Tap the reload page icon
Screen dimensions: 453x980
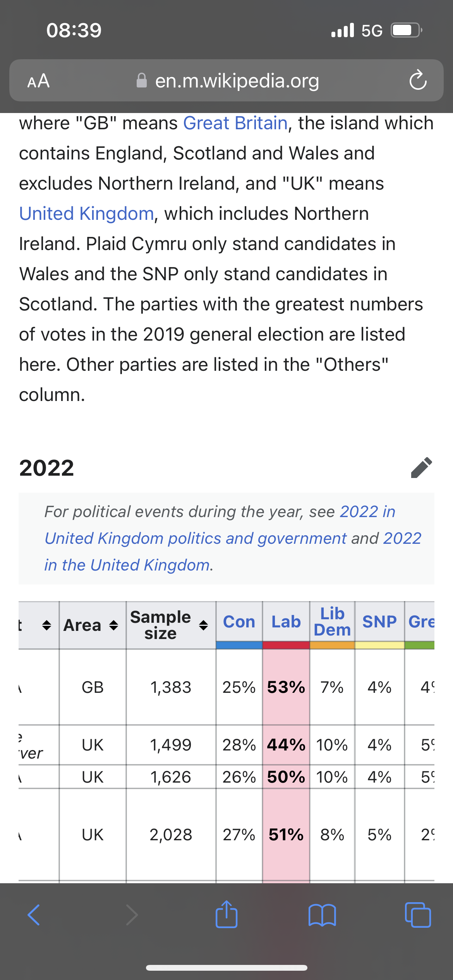pos(418,81)
